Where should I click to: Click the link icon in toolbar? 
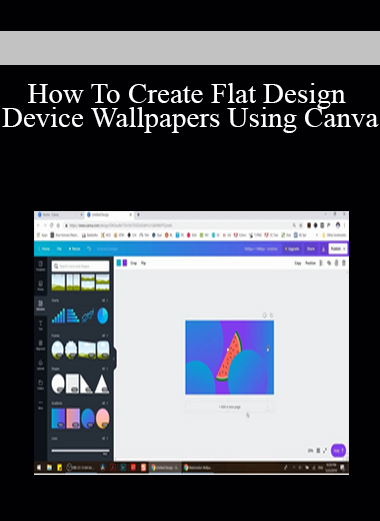[329, 263]
